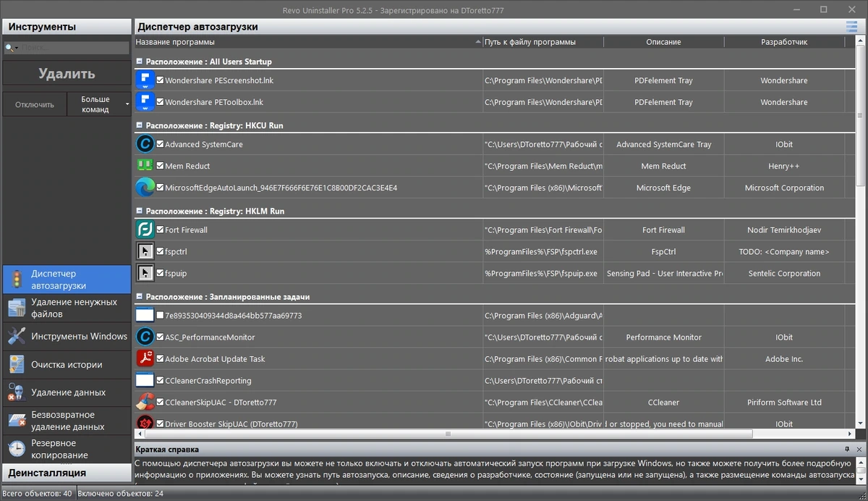Click the traffic light Autorun Manager icon
The width and height of the screenshot is (868, 501).
click(17, 279)
